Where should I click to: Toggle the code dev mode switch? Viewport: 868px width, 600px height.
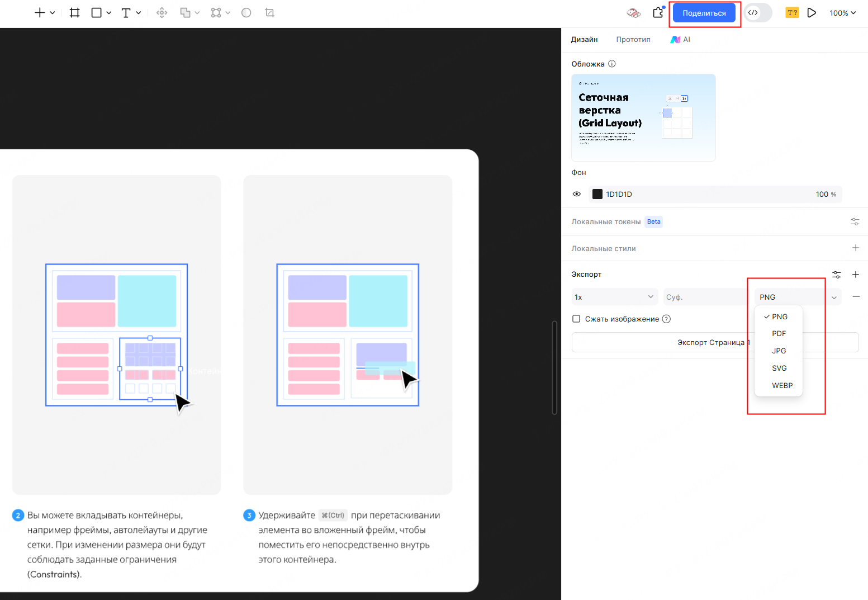[x=758, y=13]
